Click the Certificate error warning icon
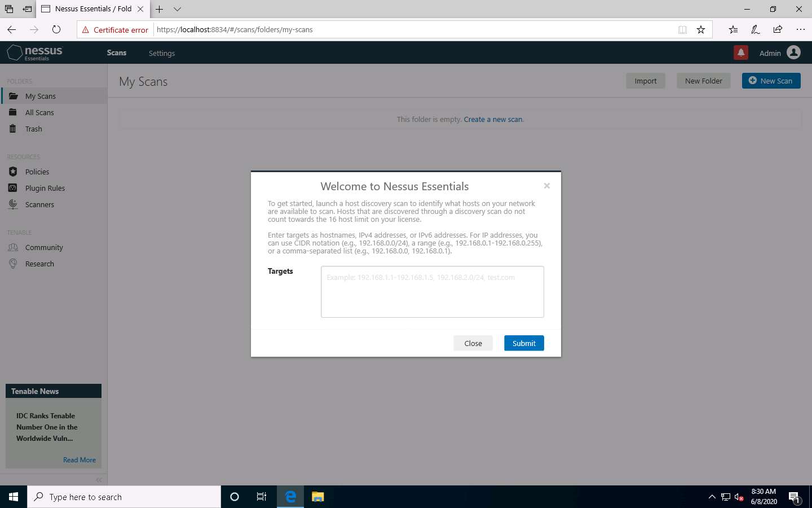The image size is (812, 508). coord(86,30)
